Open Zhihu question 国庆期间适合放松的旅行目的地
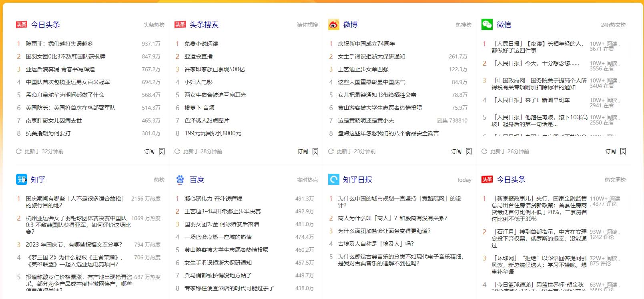Viewport: 644px width, 299px height. point(75,202)
